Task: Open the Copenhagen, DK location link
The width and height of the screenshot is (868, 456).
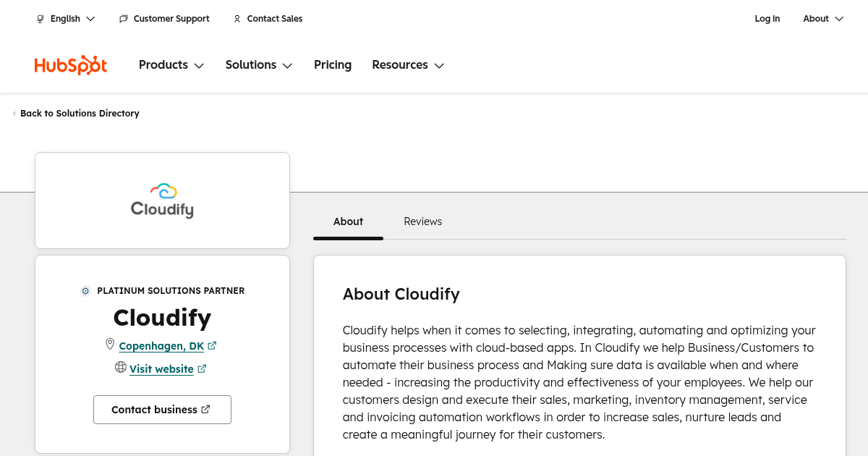Action: point(161,346)
